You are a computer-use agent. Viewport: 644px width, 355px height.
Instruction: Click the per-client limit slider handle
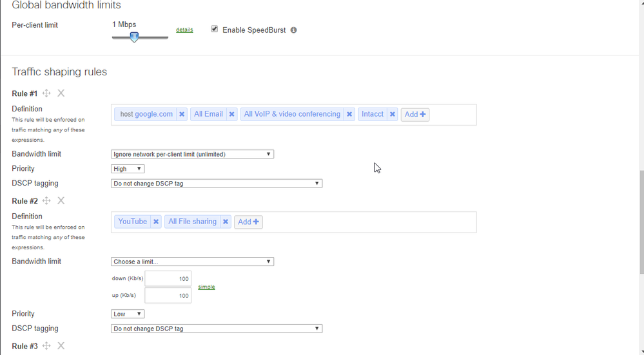[134, 37]
